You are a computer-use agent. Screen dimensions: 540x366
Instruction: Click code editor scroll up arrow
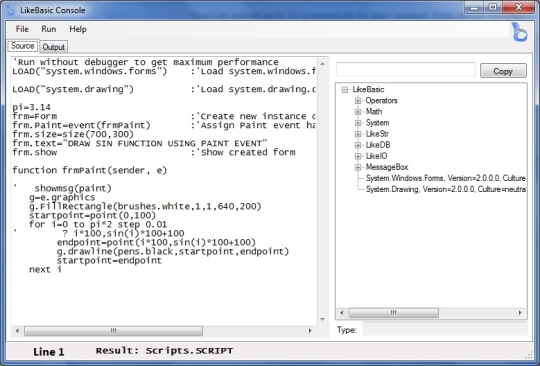coord(322,64)
